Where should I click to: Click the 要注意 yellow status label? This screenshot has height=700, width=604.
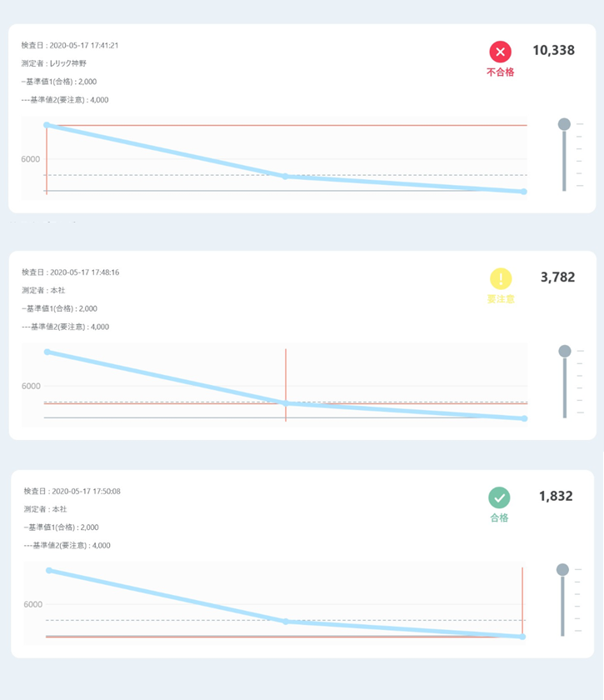pos(501,299)
